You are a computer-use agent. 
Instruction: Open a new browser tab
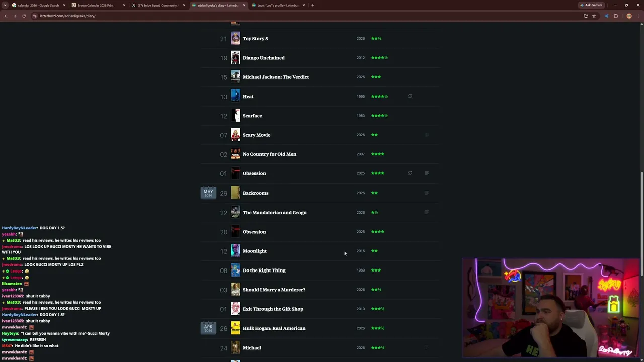pos(312,5)
